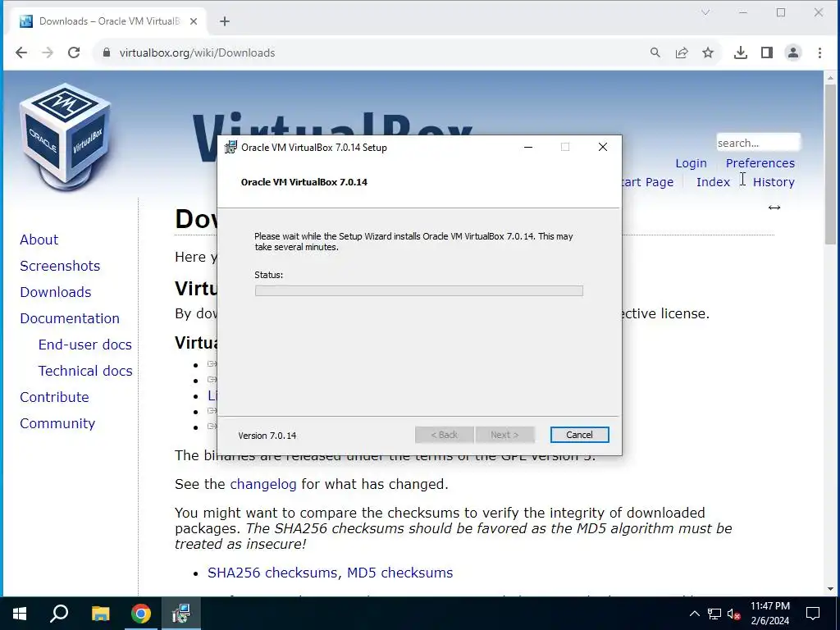Click the share page icon in address bar
The width and height of the screenshot is (840, 630).
[x=682, y=52]
